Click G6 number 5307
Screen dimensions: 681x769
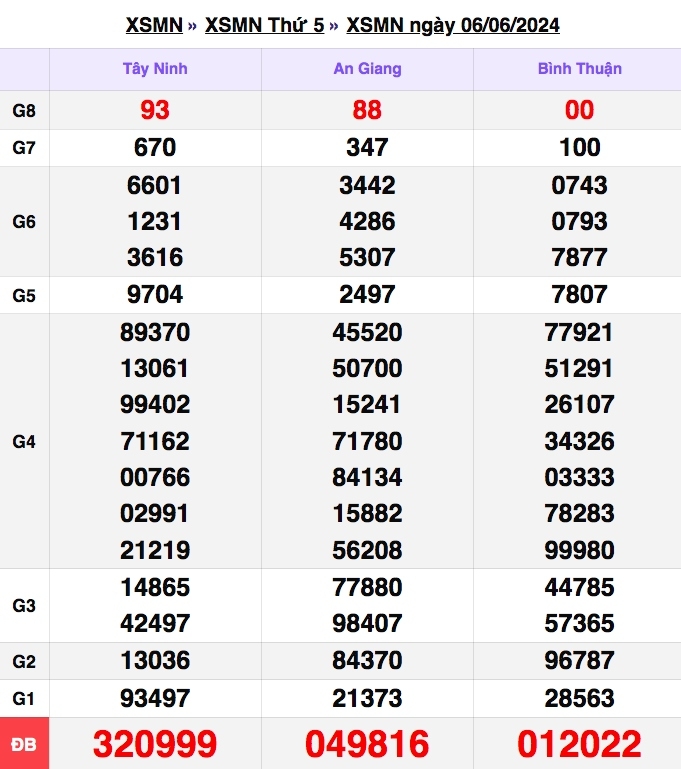point(367,257)
